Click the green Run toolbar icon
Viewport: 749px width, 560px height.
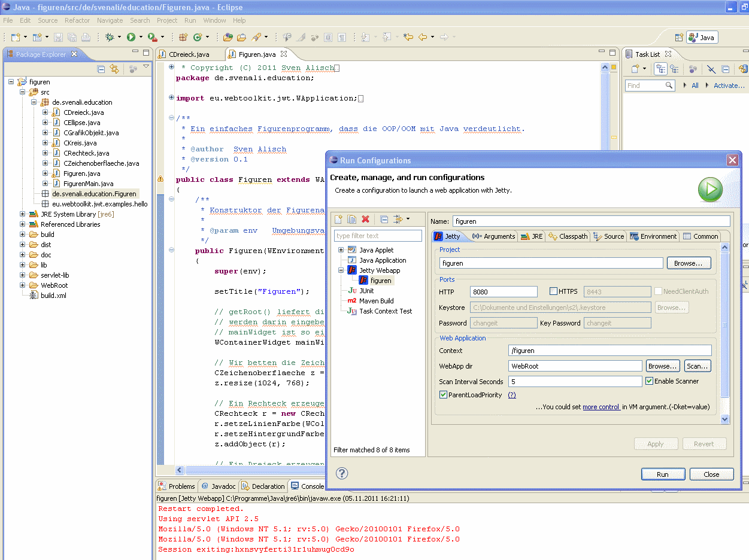tap(131, 37)
